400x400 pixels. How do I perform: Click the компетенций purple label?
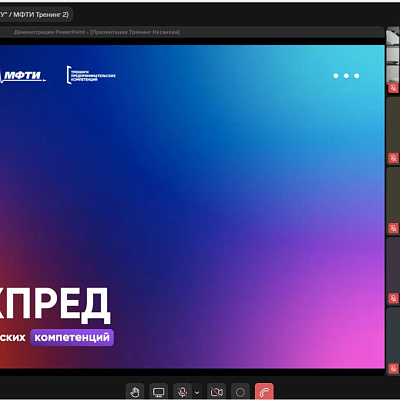pos(72,337)
